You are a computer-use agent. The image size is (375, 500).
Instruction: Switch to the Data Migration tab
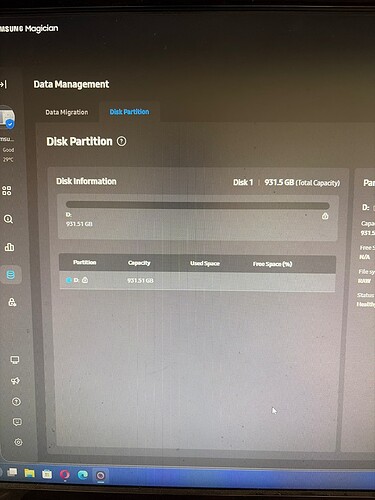[67, 112]
